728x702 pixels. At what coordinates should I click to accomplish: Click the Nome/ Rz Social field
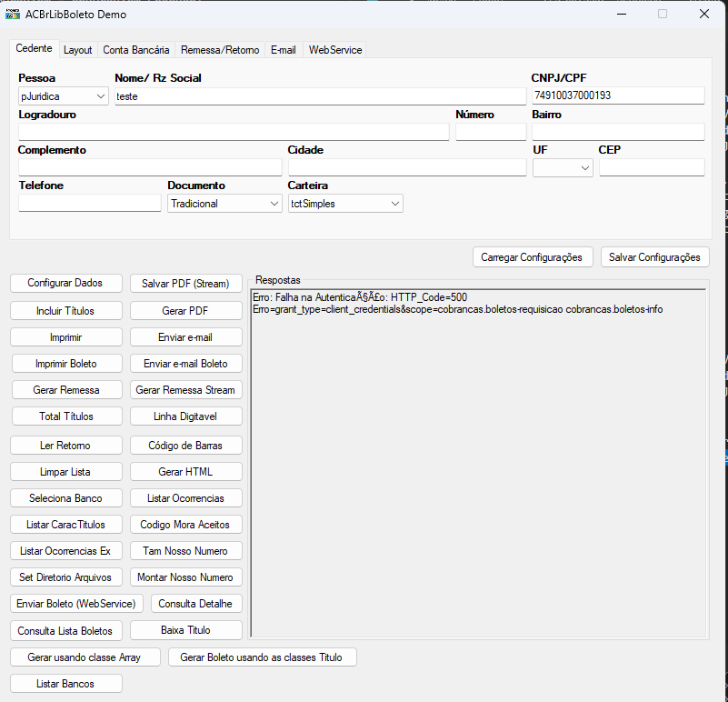click(x=320, y=96)
